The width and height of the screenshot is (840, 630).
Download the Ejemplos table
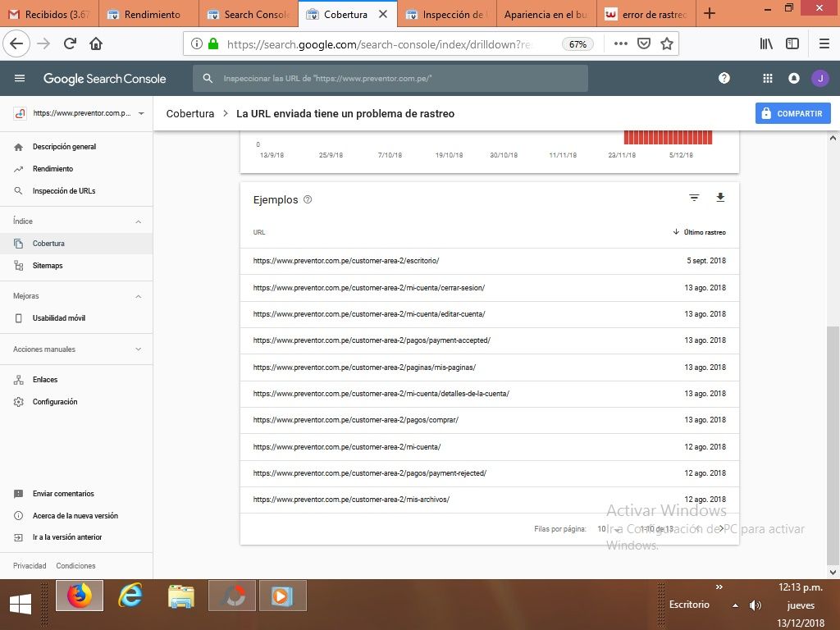(720, 198)
